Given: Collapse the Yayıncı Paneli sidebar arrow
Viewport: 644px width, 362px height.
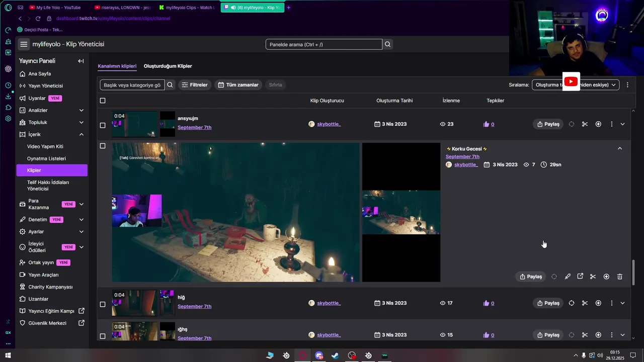Looking at the screenshot, I should point(80,61).
